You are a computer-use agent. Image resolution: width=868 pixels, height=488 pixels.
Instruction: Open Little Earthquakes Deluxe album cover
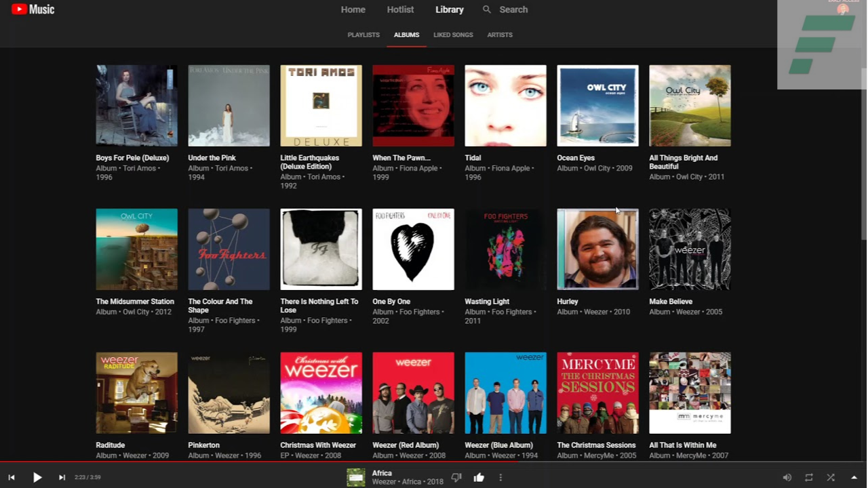pos(321,106)
